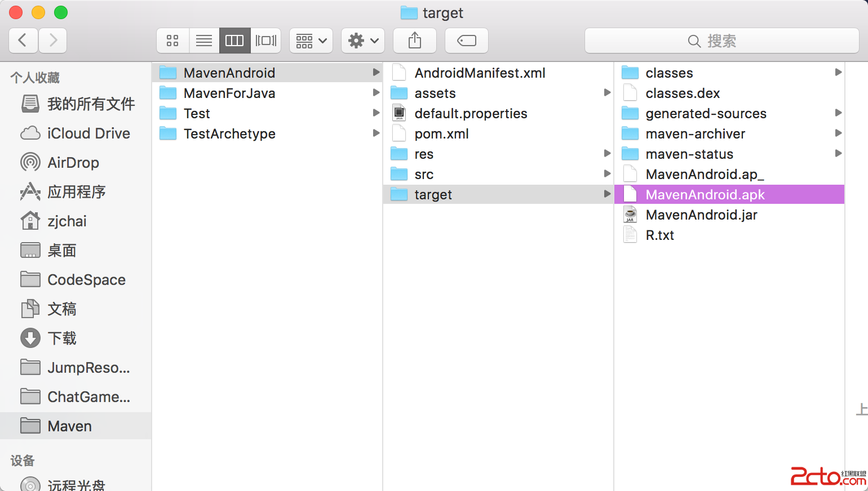This screenshot has width=868, height=491.
Task: Click the Share toolbar button
Action: click(415, 41)
